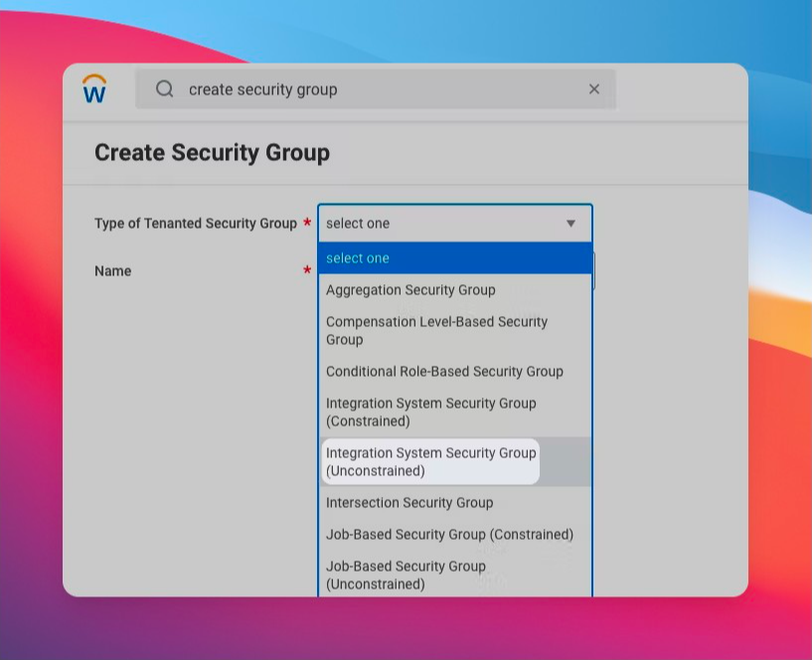Image resolution: width=812 pixels, height=660 pixels.
Task: Pick Compensation Level-Based Security Group
Action: coord(436,330)
